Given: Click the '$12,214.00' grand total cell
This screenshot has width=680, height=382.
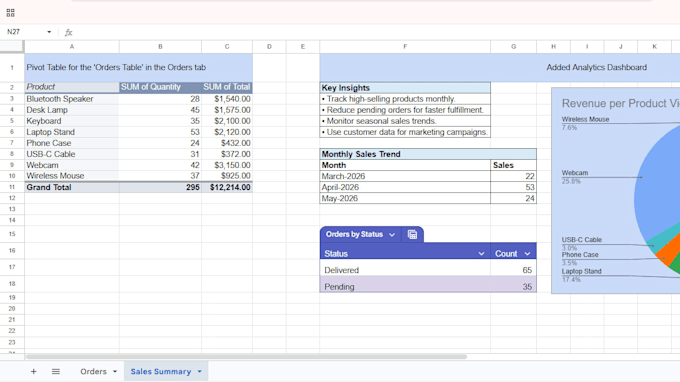Looking at the screenshot, I should pos(227,187).
